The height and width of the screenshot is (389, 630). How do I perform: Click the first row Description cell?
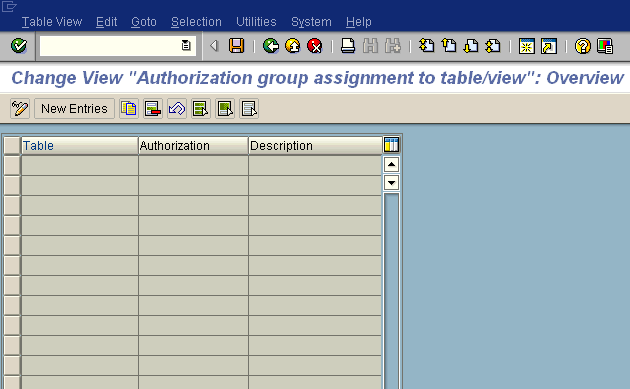(x=315, y=166)
